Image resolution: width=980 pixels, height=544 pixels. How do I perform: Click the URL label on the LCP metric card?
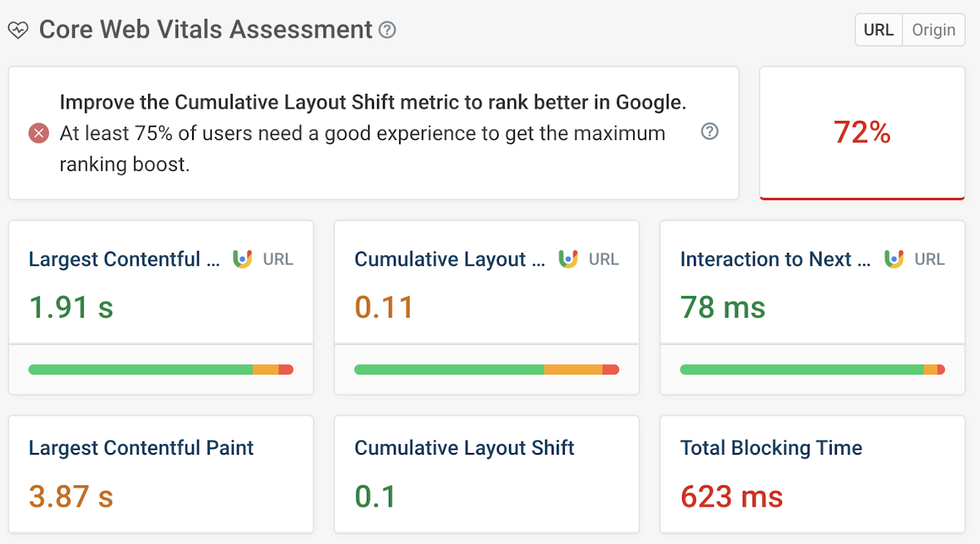(279, 259)
